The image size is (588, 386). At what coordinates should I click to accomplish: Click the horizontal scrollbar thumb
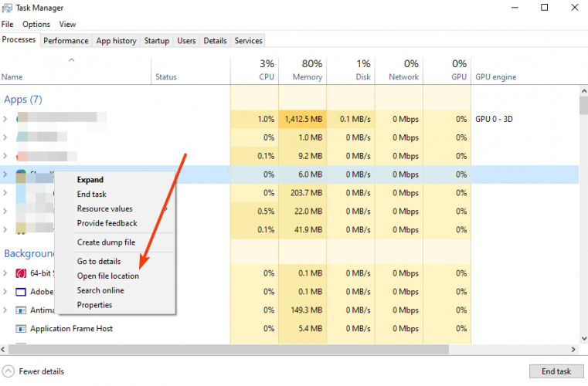[229, 350]
